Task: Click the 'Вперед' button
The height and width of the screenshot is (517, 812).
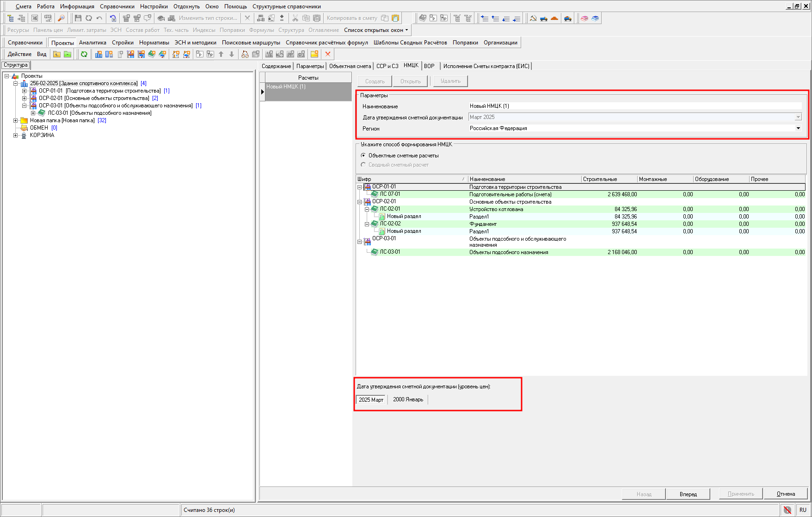Action: point(688,494)
